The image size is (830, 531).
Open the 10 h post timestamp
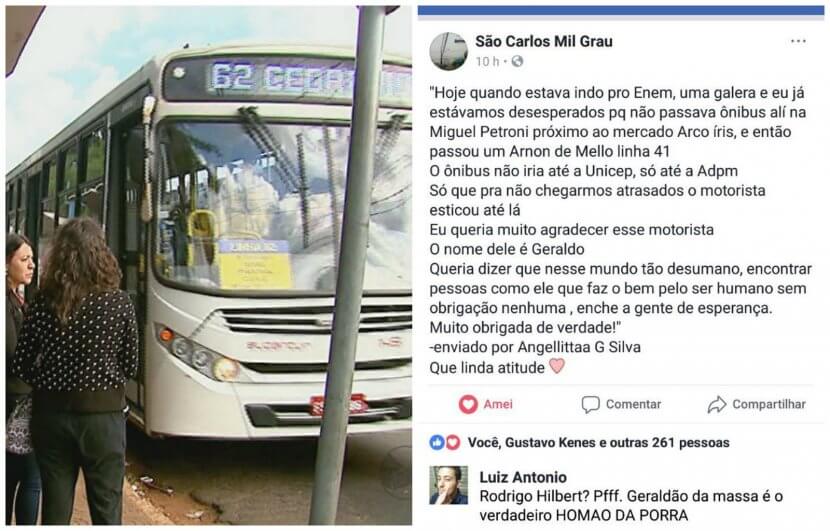487,61
